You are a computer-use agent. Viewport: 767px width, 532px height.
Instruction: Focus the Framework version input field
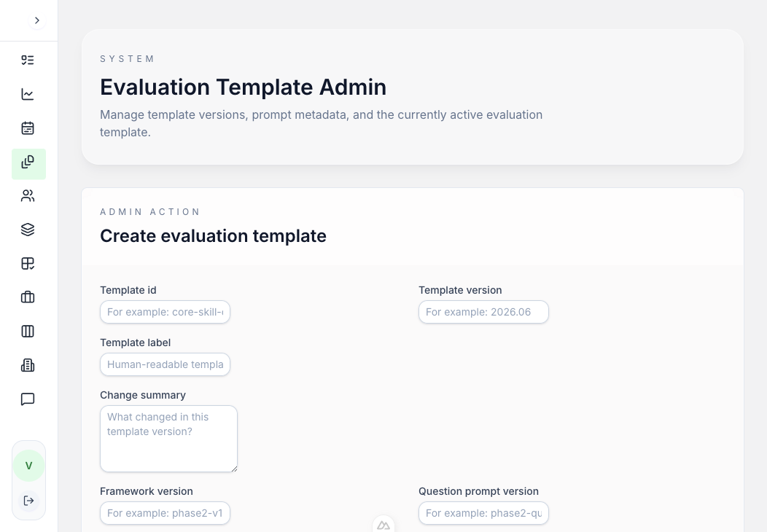165,513
